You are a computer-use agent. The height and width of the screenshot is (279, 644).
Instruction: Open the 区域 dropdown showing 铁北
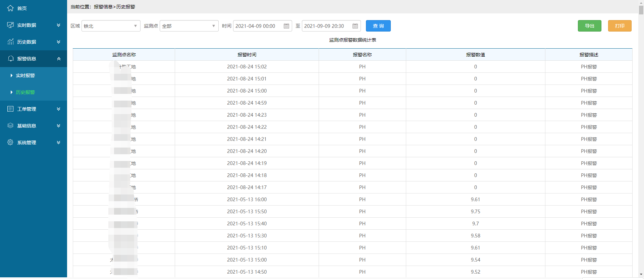111,26
